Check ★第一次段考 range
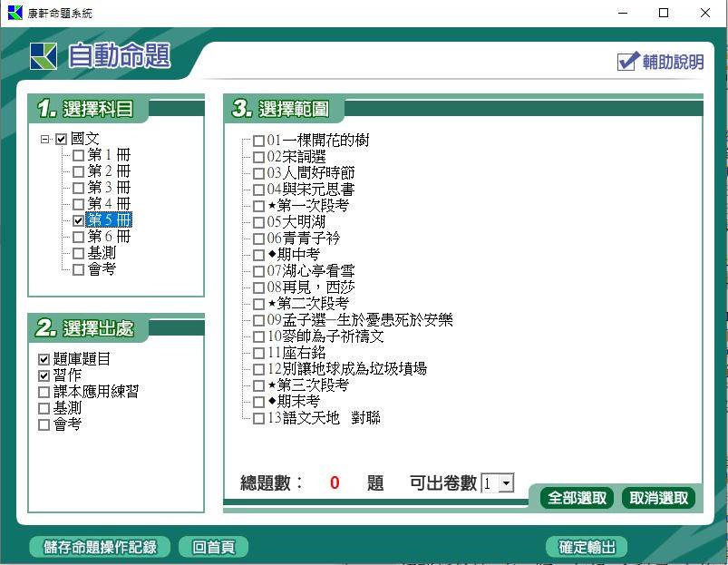The width and height of the screenshot is (728, 565). tap(258, 206)
